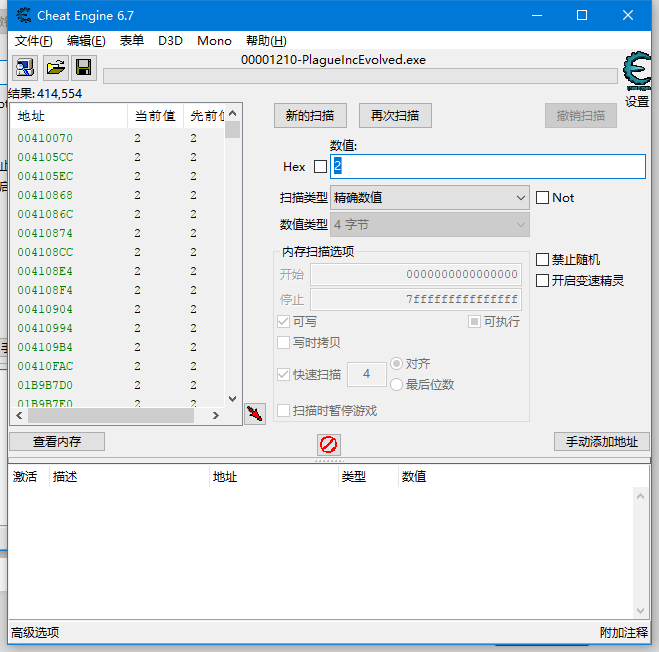Enable 开启变速精灵 checkbox
Image resolution: width=659 pixels, height=652 pixels.
542,280
